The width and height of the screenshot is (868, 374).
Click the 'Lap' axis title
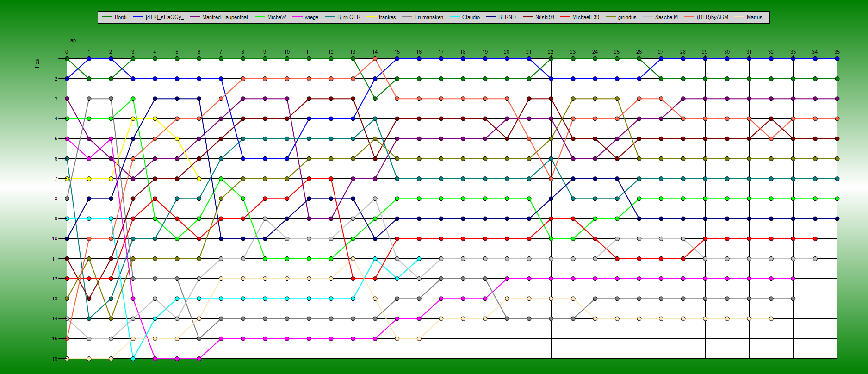pyautogui.click(x=72, y=40)
